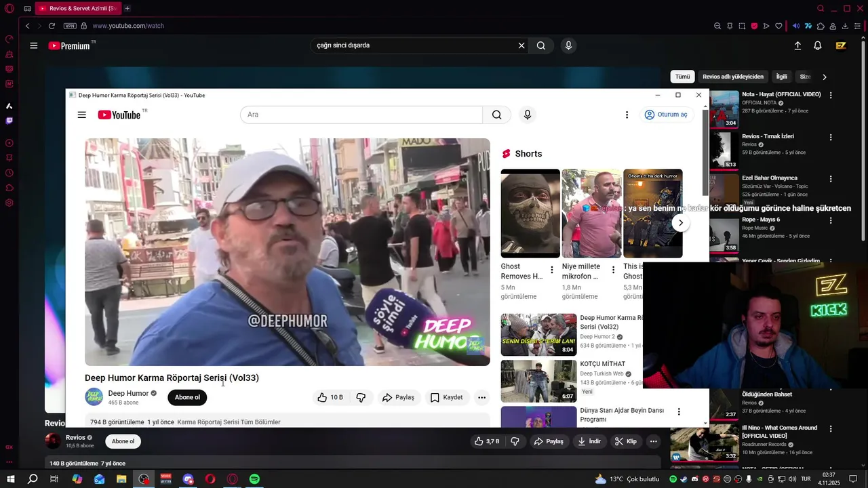Toggle the VPN badge in address bar
868x488 pixels.
[70, 26]
